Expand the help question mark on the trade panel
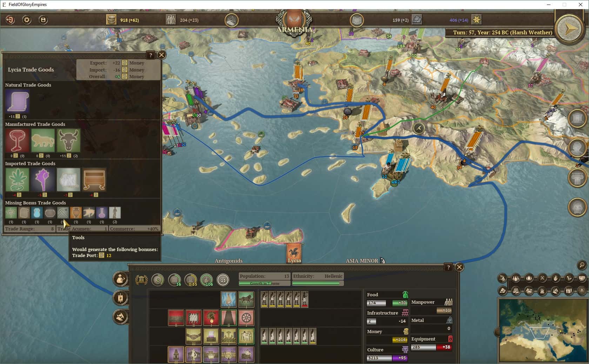The height and width of the screenshot is (364, 589). 151,55
